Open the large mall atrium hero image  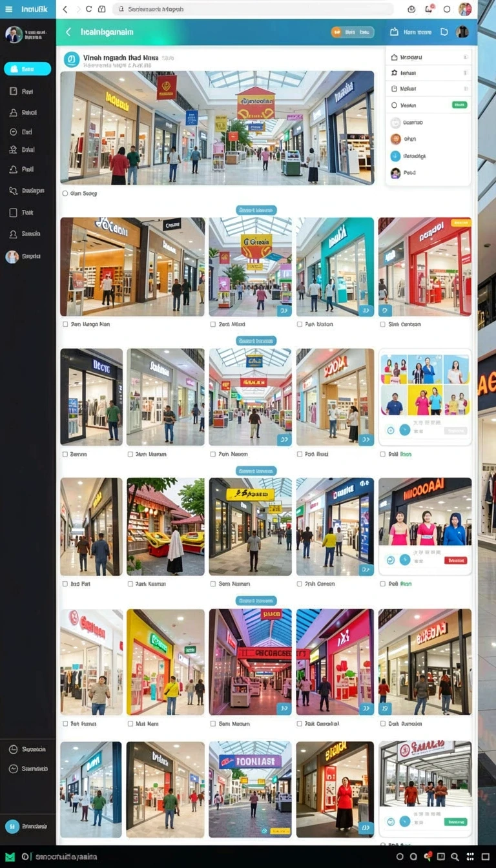218,128
